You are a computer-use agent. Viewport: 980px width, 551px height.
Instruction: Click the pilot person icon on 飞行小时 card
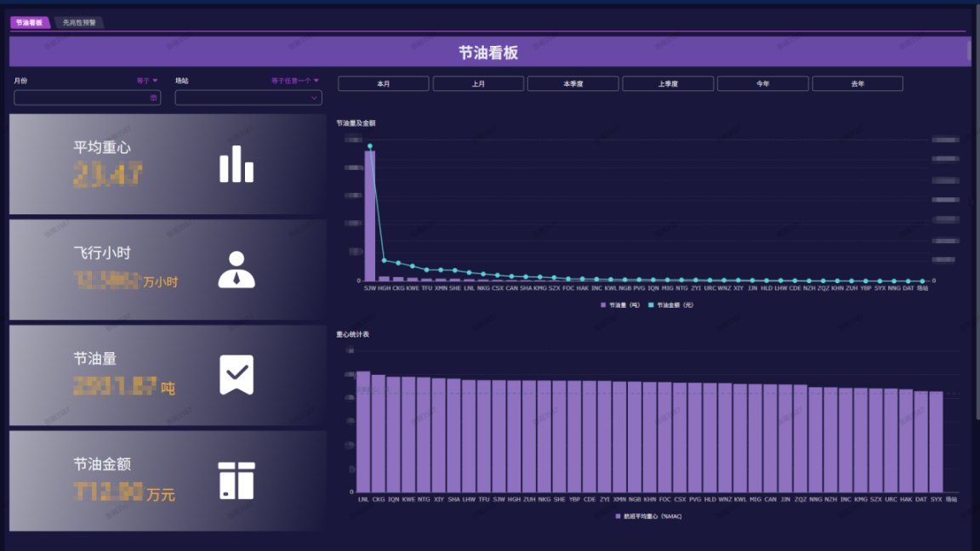[x=236, y=270]
